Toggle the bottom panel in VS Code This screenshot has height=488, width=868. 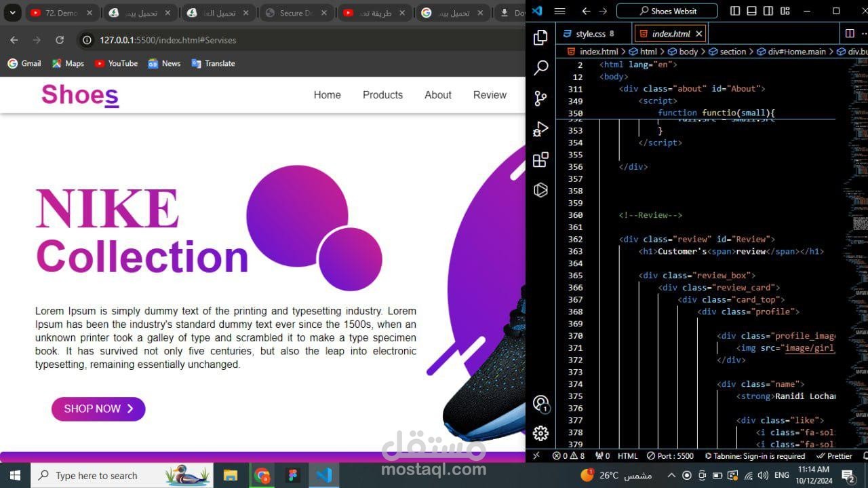click(751, 11)
